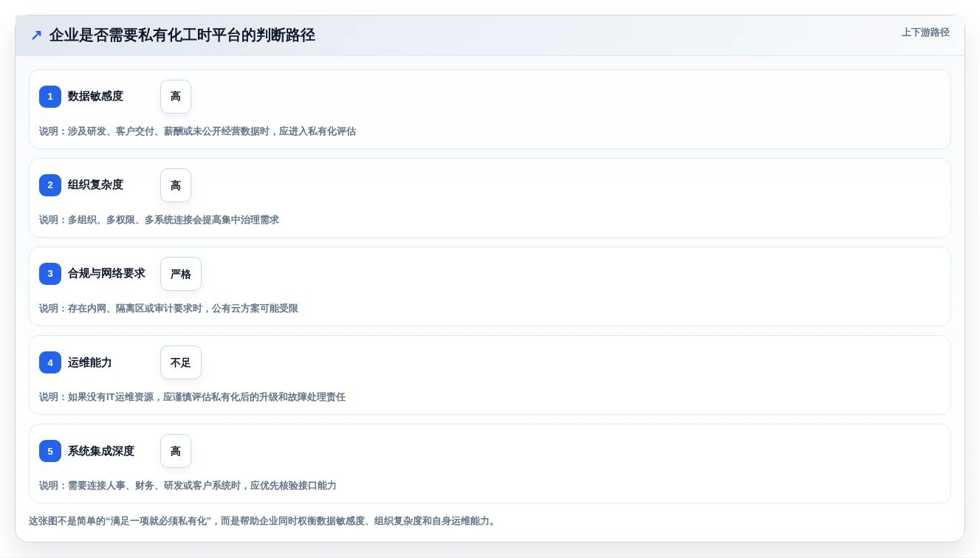The width and height of the screenshot is (980, 558).
Task: Select step number 2 badge for 组织复杂度
Action: pyautogui.click(x=50, y=185)
